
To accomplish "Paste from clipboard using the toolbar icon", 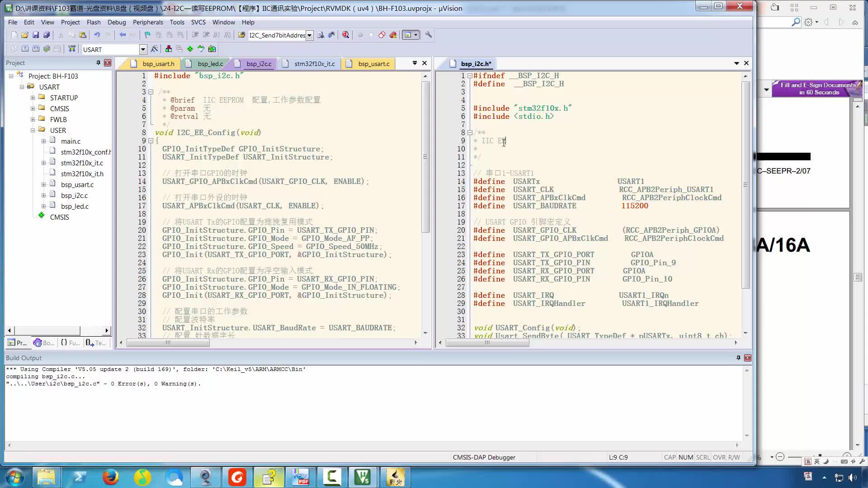I will click(83, 35).
